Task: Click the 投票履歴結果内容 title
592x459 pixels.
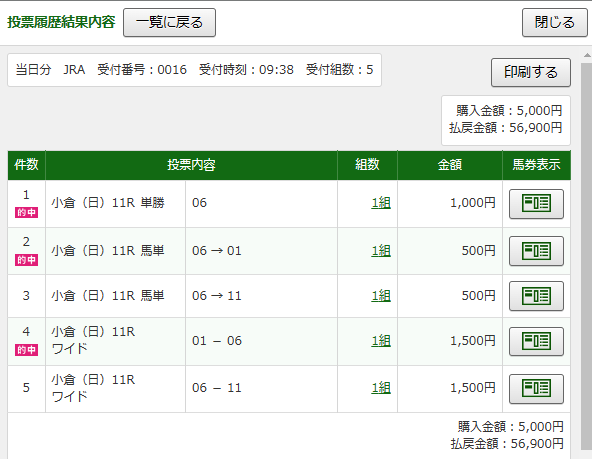Action: (x=61, y=22)
